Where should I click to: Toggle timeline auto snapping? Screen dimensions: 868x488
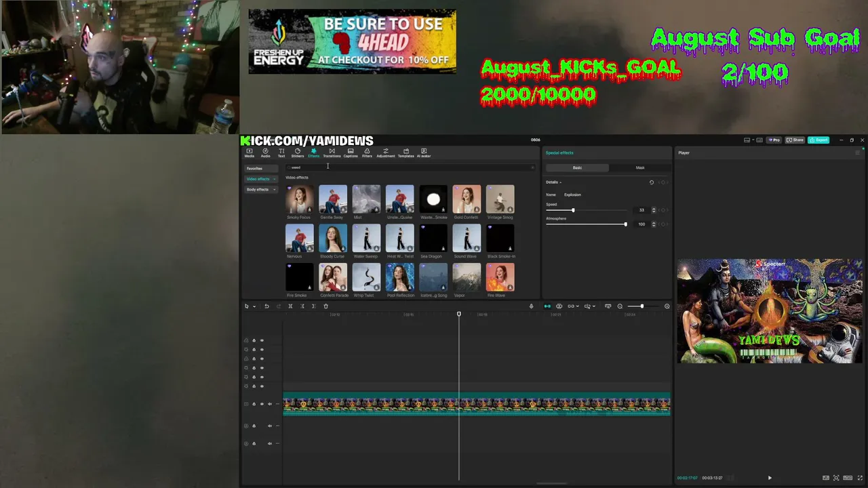pos(559,306)
